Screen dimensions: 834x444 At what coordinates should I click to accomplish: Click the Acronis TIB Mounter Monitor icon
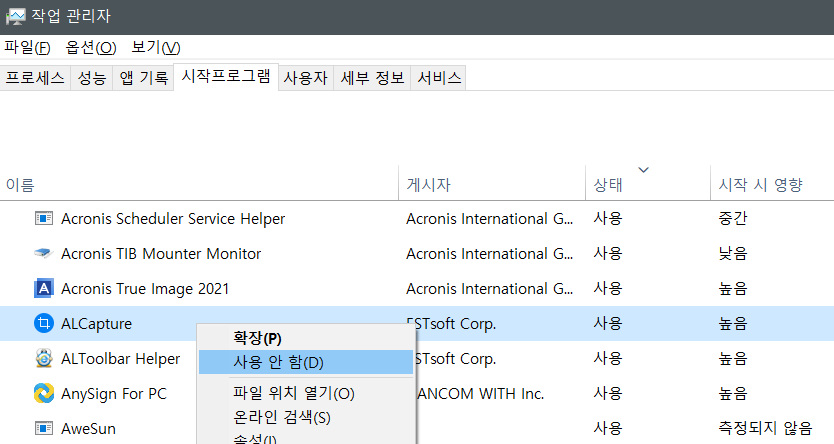(x=44, y=253)
